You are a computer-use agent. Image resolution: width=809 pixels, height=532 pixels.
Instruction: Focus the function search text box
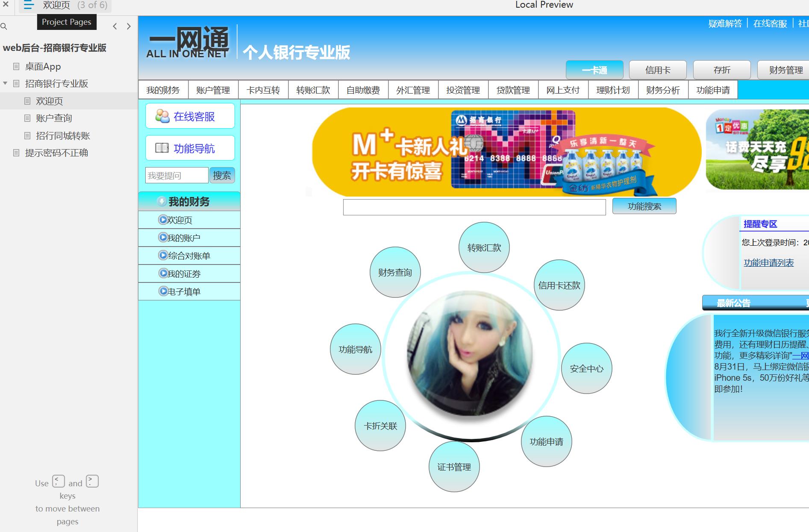coord(474,207)
